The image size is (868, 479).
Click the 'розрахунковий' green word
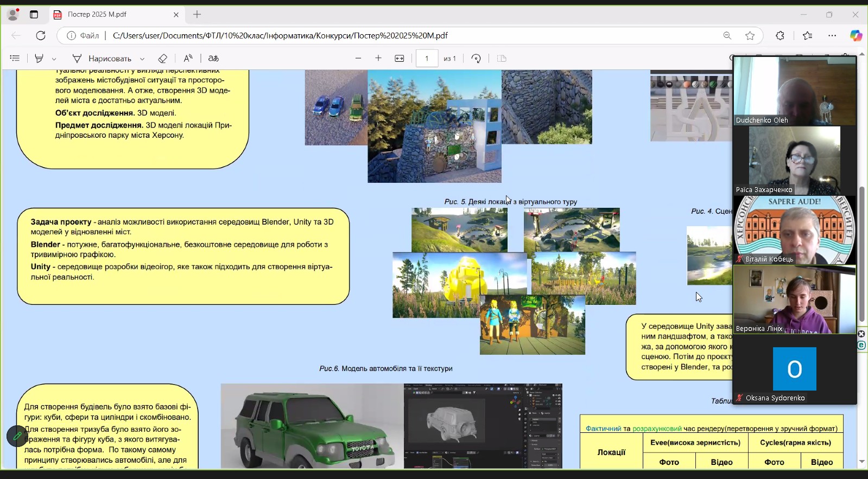tap(657, 429)
